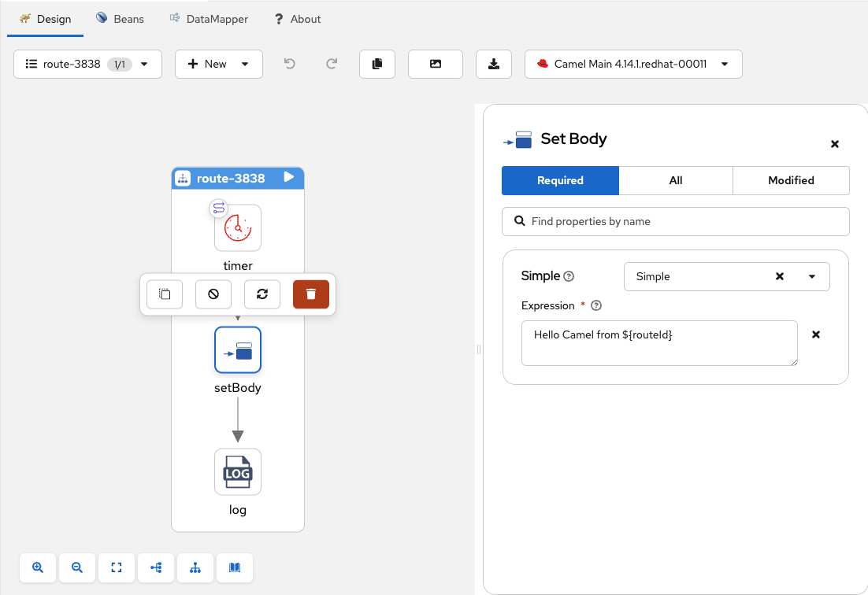Click the setBody label
Image resolution: width=868 pixels, height=595 pixels.
pos(238,388)
